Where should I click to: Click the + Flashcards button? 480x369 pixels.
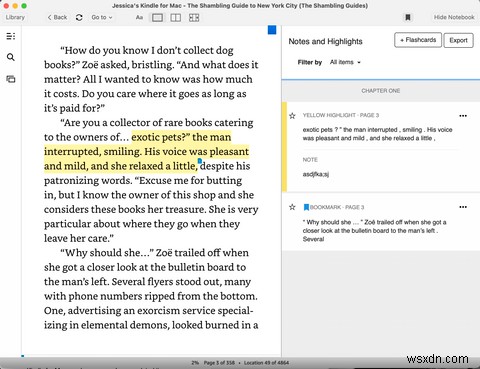point(418,40)
